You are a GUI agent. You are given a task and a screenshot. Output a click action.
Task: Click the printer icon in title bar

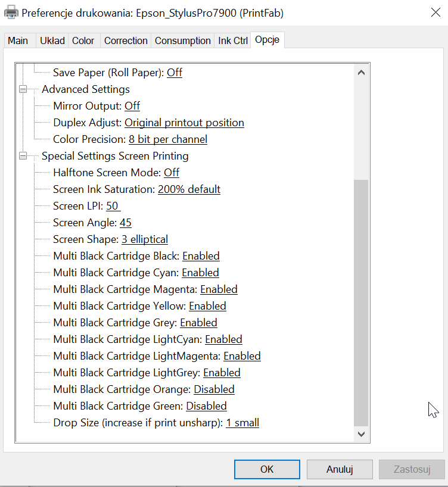pos(11,11)
